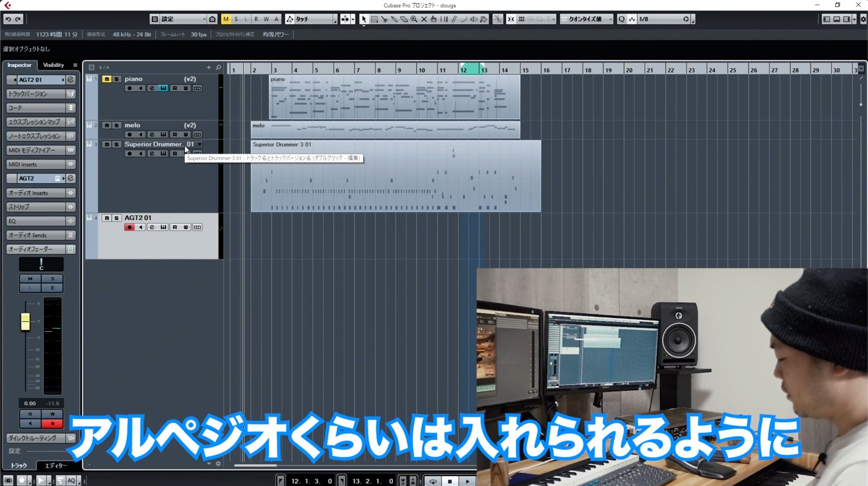Select the Superior Drummer 3 01 MIDI part

pos(396,176)
